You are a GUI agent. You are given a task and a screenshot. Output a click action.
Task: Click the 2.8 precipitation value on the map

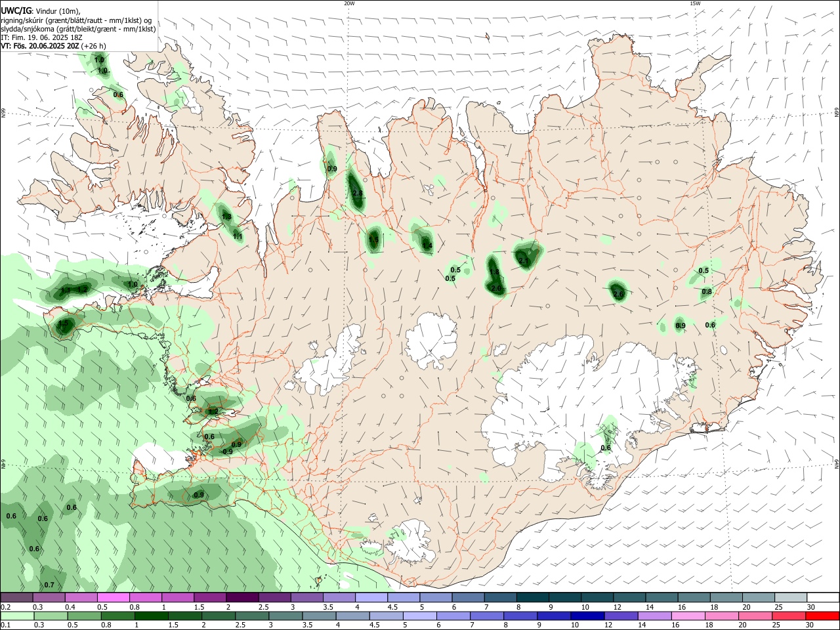coord(358,194)
